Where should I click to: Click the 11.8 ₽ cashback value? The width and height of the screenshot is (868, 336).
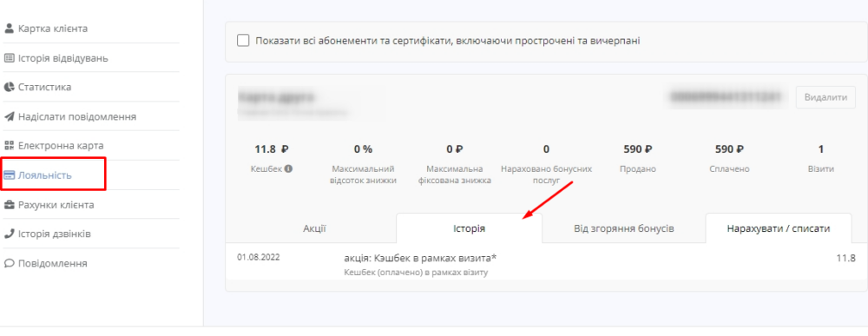point(271,149)
